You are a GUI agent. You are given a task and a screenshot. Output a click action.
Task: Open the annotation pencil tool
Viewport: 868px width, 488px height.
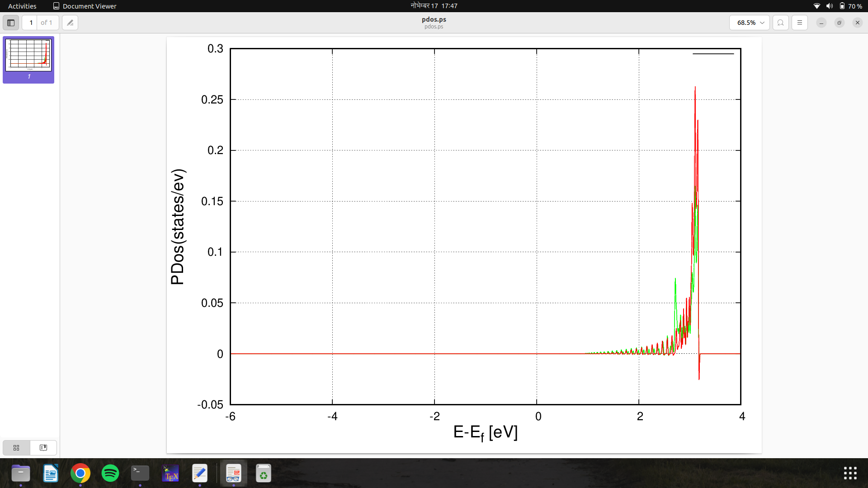(70, 23)
